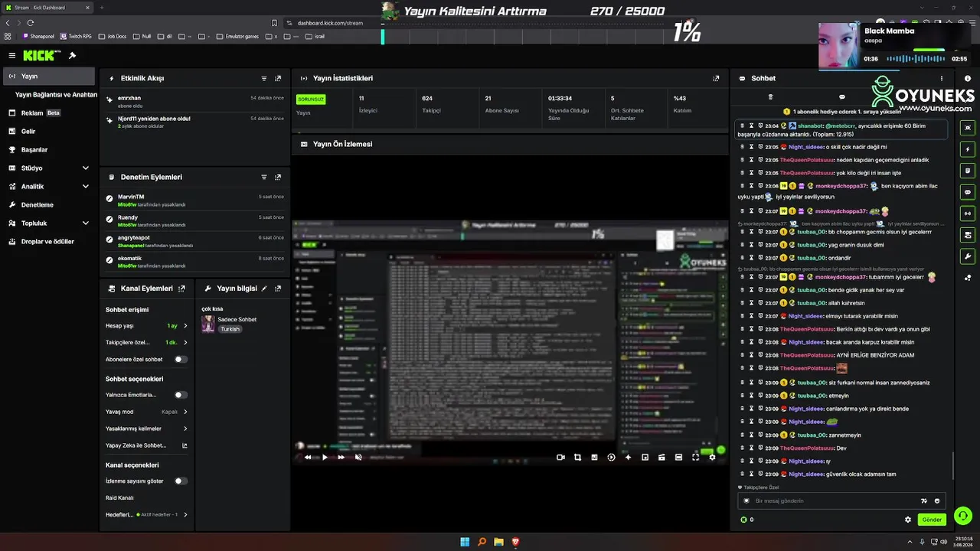The width and height of the screenshot is (980, 551).
Task: Edit Yayın bilgisi with the pencil icon
Action: point(264,289)
